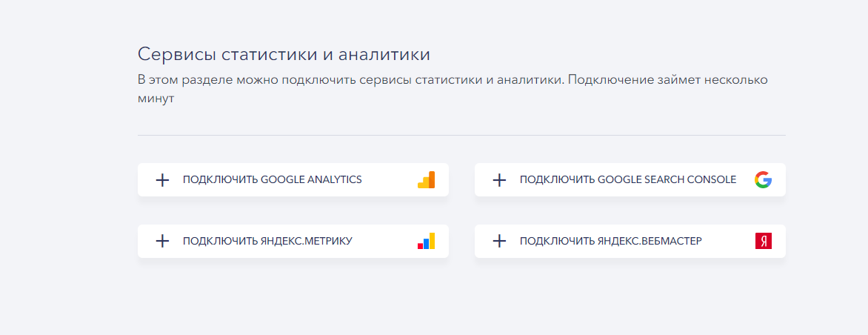Click the orange Google Analytics logo
This screenshot has height=335, width=868.
[x=426, y=180]
